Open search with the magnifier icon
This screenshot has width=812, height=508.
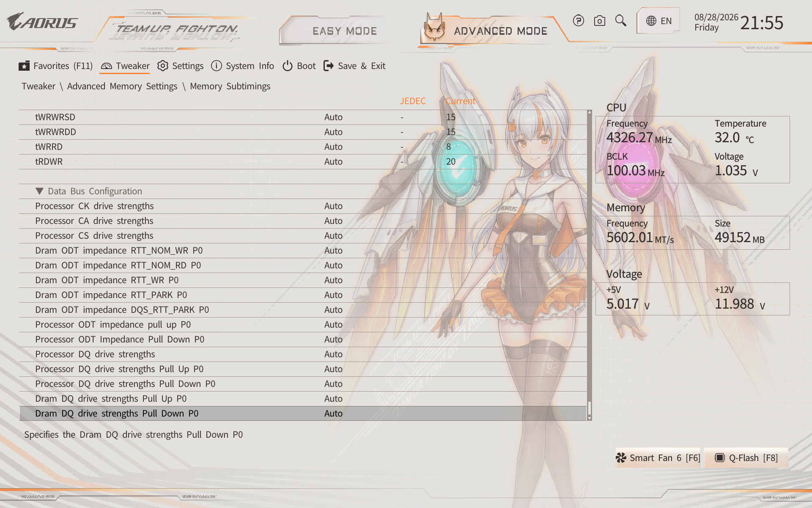621,20
